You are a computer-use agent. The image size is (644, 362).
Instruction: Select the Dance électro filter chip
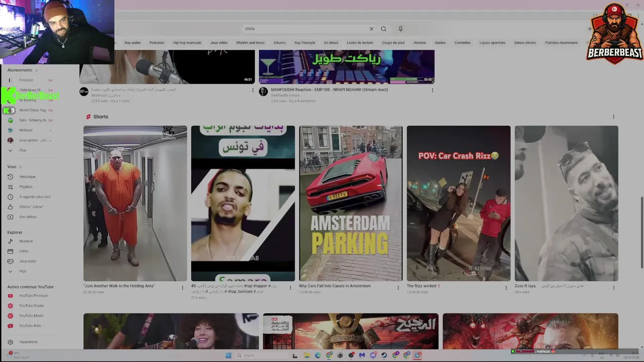(x=525, y=43)
